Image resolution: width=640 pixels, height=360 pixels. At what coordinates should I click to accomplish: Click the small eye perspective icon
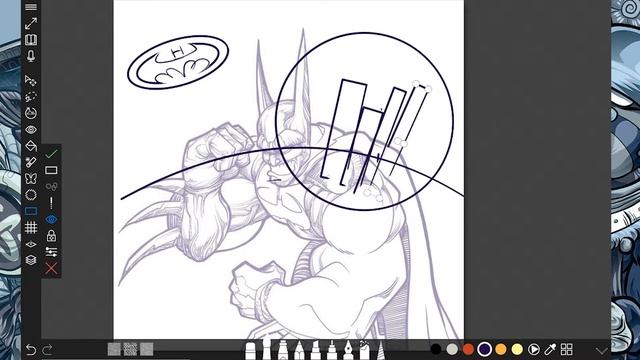tap(31, 244)
